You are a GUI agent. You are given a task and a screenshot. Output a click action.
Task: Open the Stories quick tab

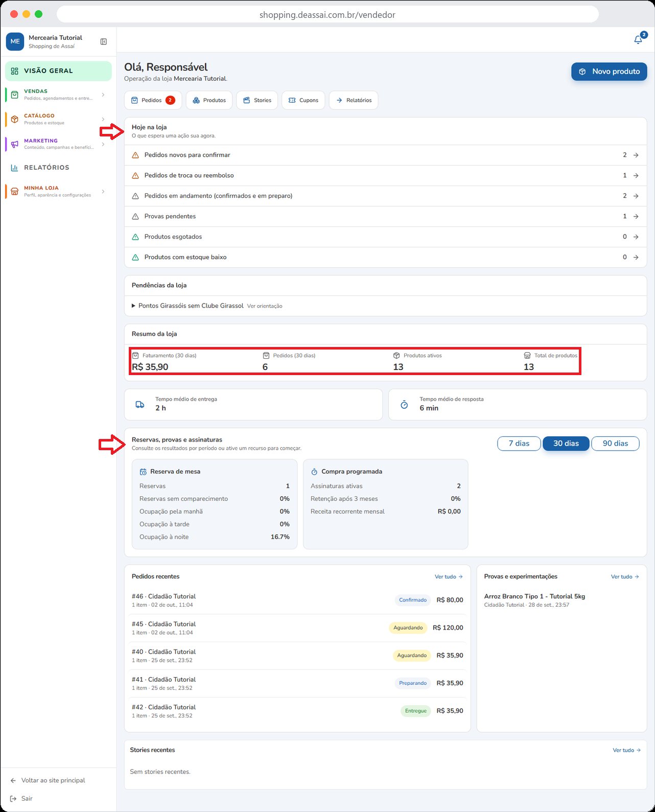click(257, 100)
